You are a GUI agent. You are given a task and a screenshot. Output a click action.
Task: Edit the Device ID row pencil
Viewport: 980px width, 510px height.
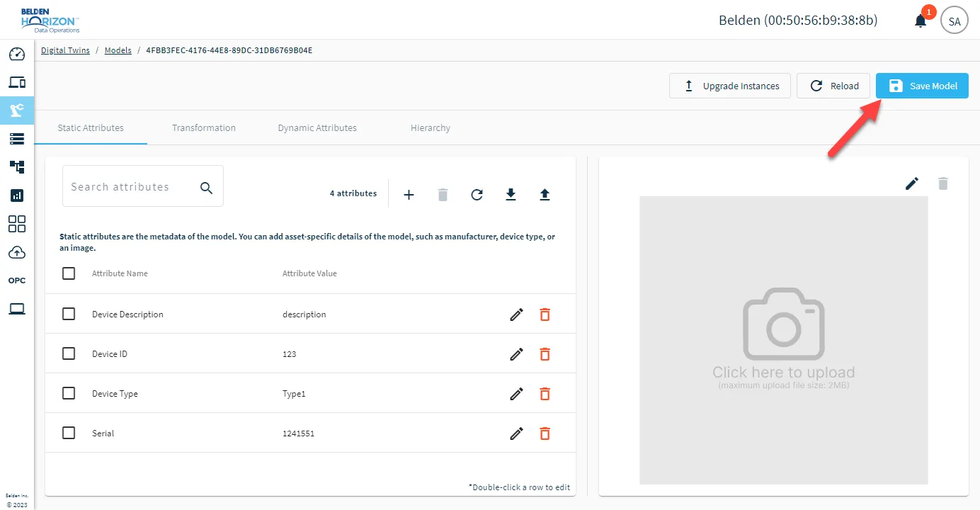tap(517, 354)
